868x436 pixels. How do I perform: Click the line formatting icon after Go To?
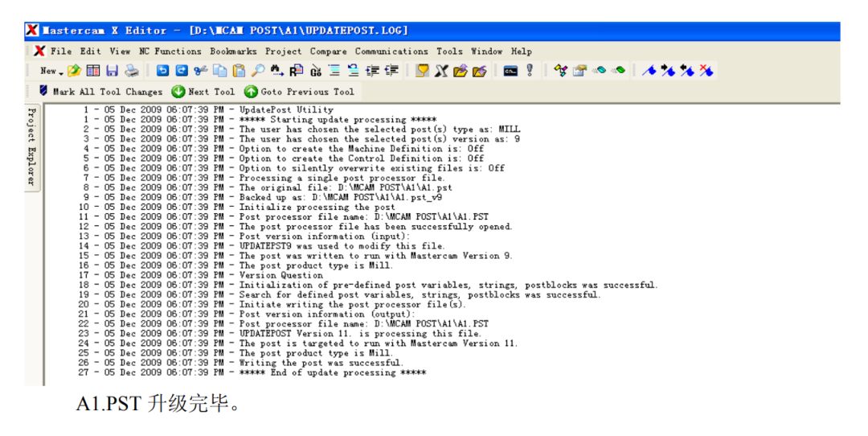pos(334,71)
